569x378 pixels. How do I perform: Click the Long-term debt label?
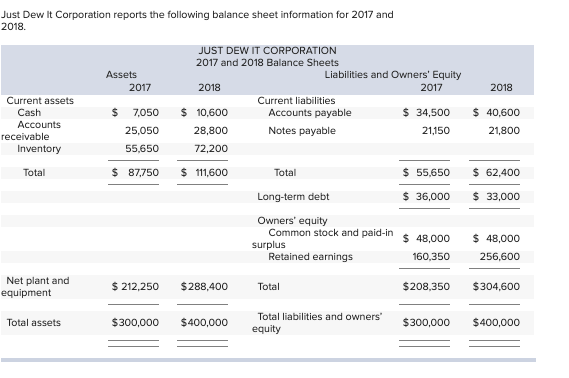(x=293, y=197)
